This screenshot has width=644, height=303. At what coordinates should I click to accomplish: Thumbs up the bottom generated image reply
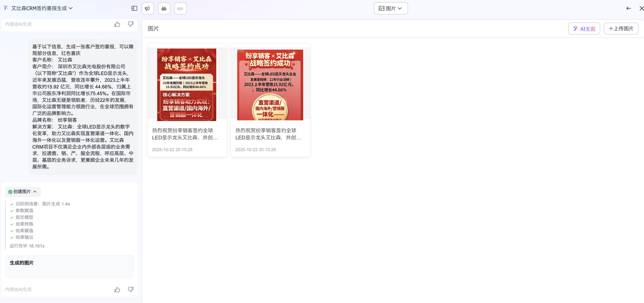pos(117,290)
